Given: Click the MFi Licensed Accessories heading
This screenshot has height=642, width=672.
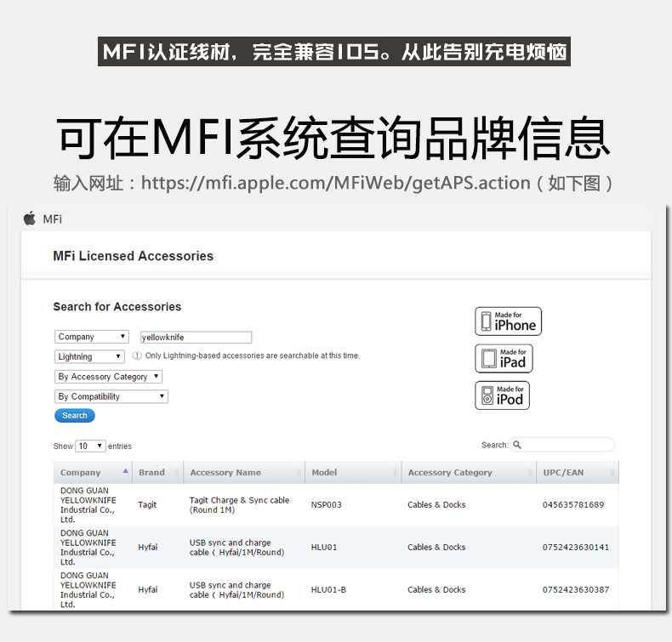Looking at the screenshot, I should click(133, 256).
